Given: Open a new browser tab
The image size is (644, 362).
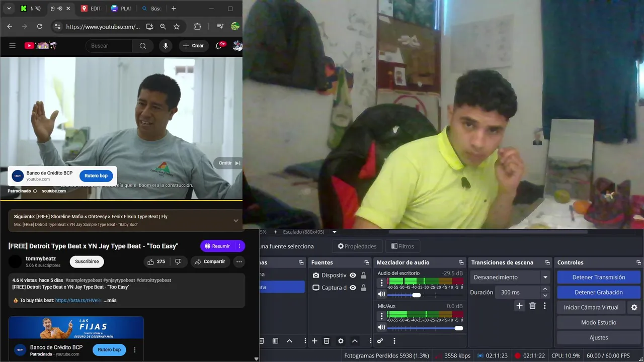Looking at the screenshot, I should pyautogui.click(x=174, y=9).
